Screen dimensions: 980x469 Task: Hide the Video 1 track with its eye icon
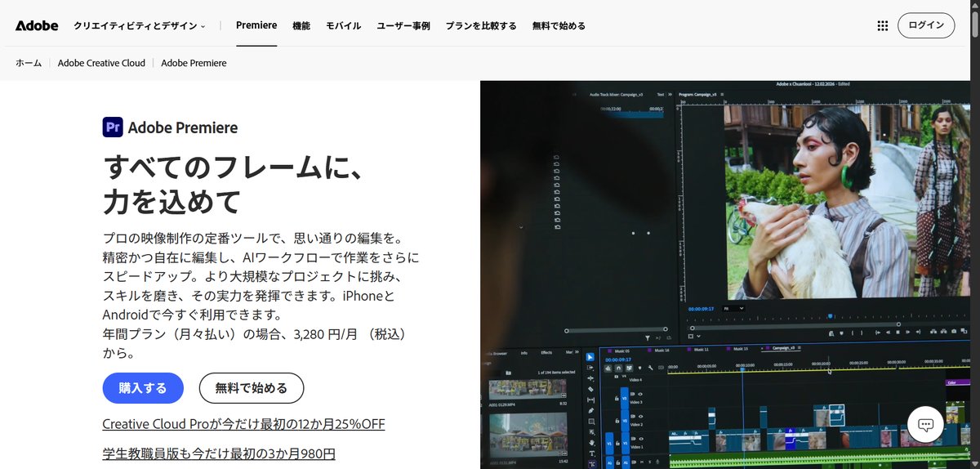coord(641,439)
